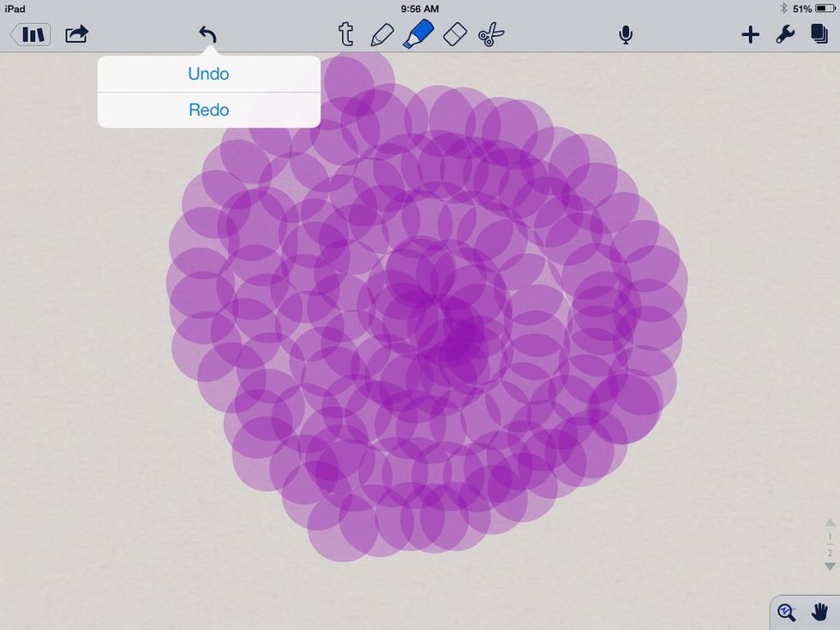Open the zoom magnifier writing window
Image resolution: width=840 pixels, height=630 pixels.
787,611
